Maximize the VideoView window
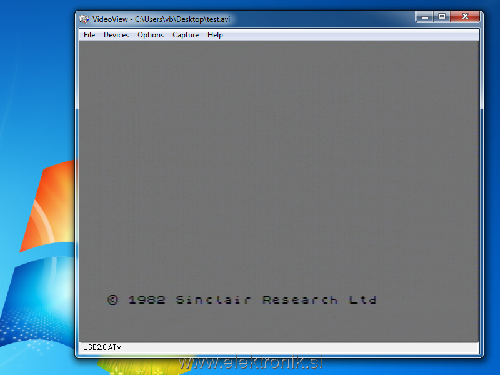Viewport: 500px width, 375px height. click(442, 17)
